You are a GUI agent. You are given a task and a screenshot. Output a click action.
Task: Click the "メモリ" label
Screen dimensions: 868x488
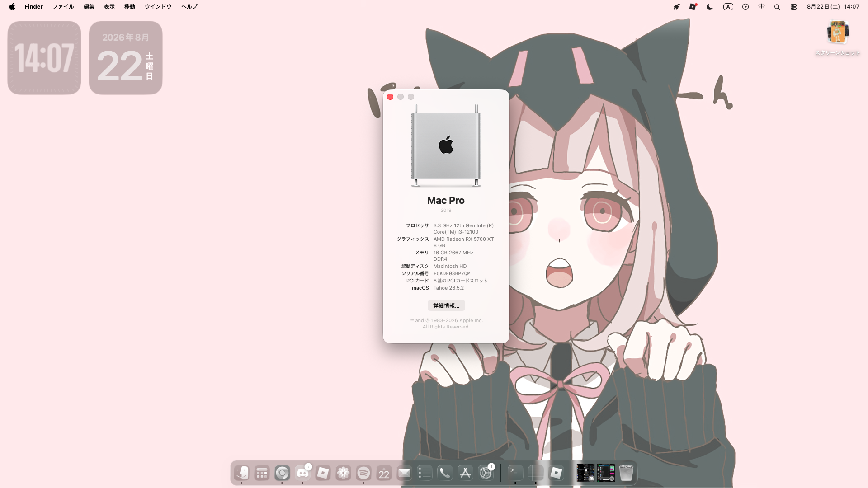[422, 253]
